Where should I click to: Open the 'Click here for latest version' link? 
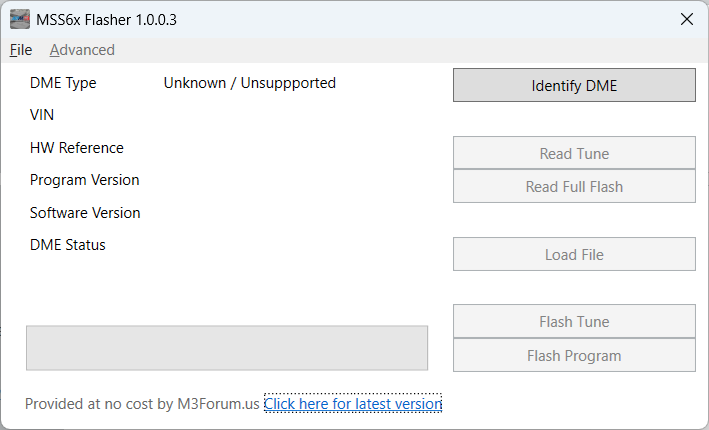352,404
